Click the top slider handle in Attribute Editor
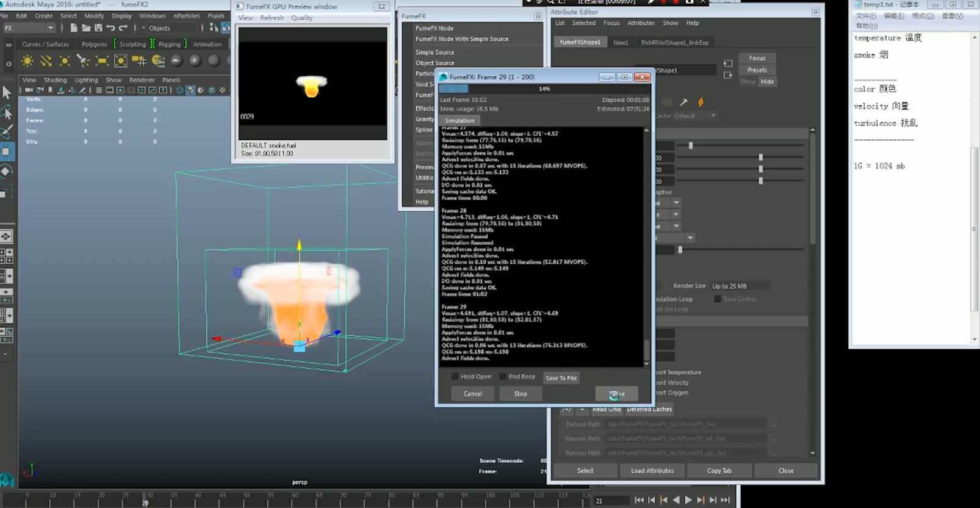This screenshot has width=980, height=508. coord(691,145)
